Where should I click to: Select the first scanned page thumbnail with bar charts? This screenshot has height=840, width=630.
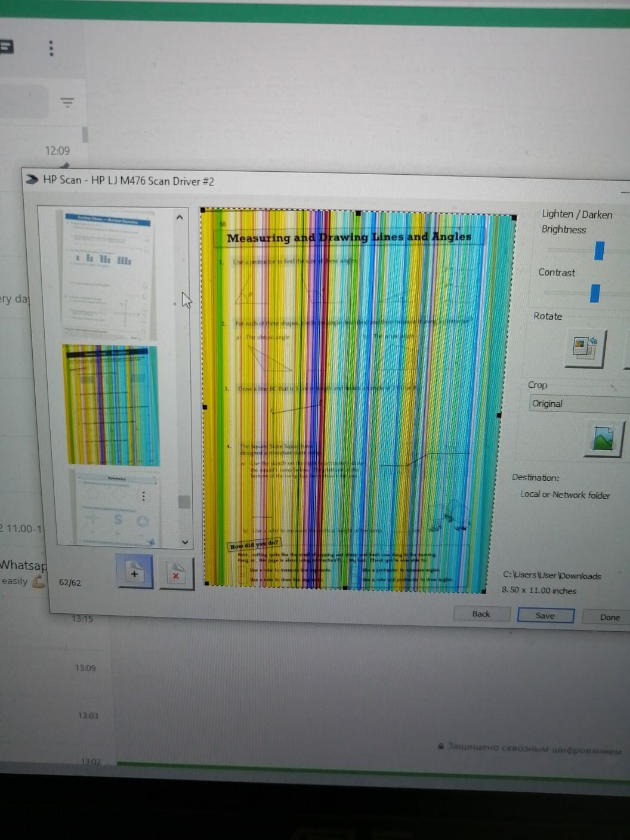107,274
